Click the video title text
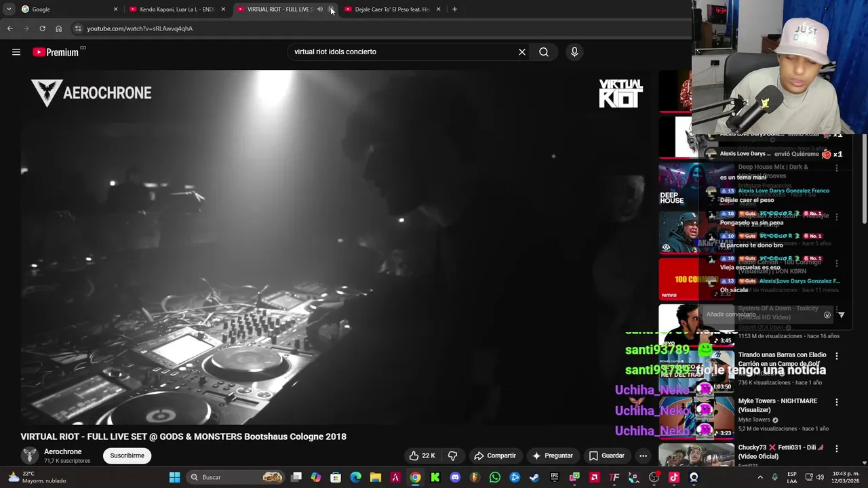 pos(183,436)
